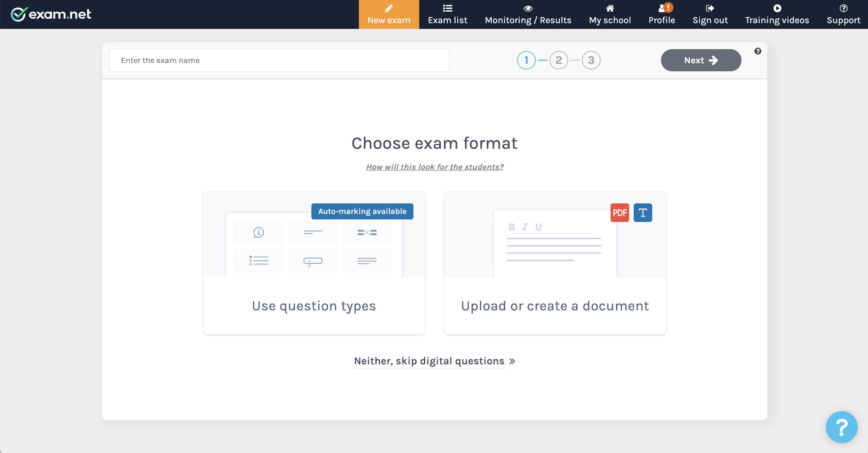Click the exam name input field
The height and width of the screenshot is (453, 868).
[x=279, y=60]
